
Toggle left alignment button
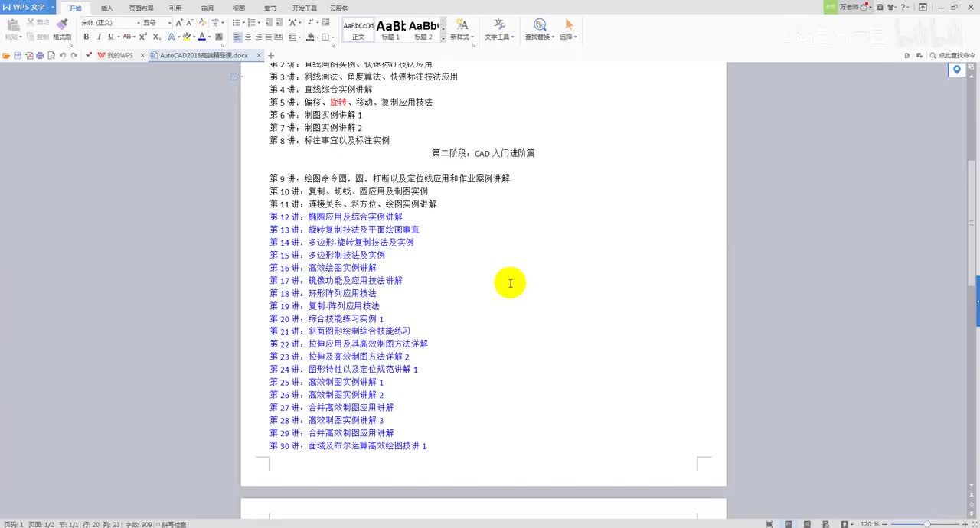pyautogui.click(x=237, y=37)
